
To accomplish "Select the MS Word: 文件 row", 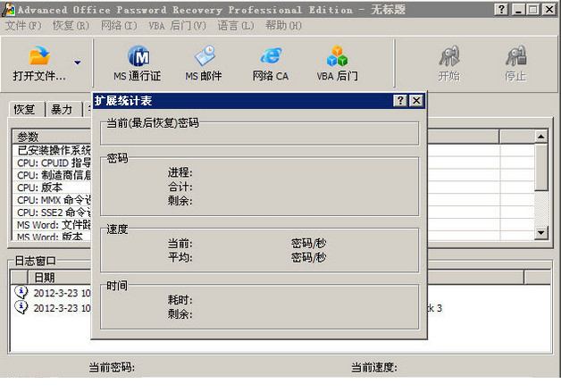I will (52, 225).
